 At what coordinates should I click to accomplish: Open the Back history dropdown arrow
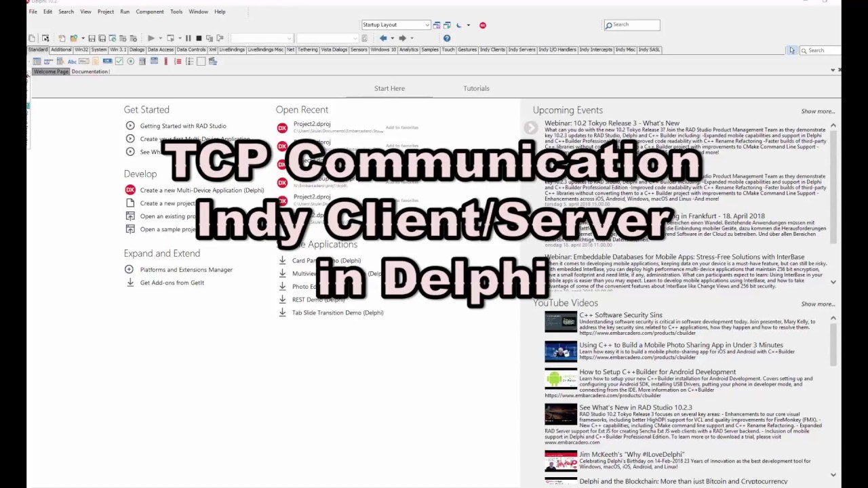(392, 38)
